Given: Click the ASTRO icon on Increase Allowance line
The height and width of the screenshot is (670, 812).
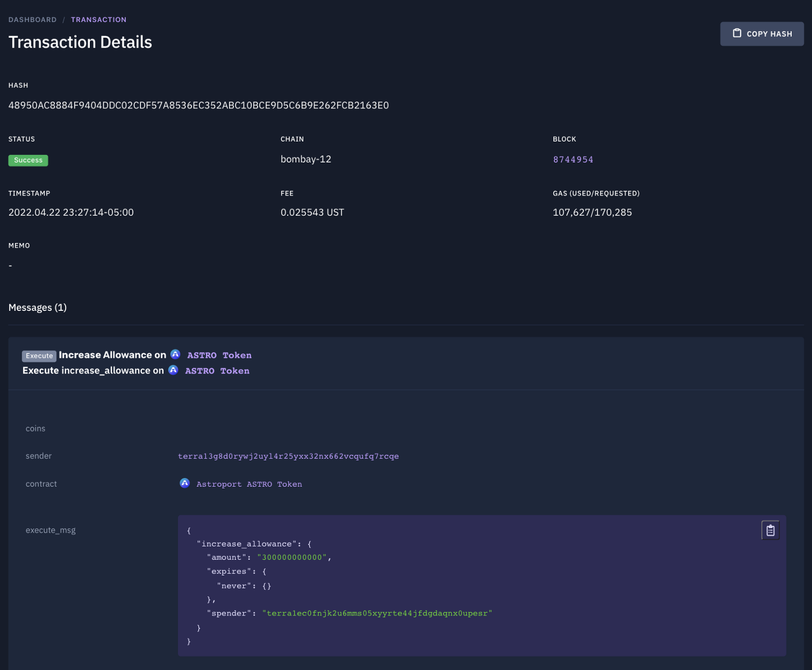Looking at the screenshot, I should tap(175, 354).
